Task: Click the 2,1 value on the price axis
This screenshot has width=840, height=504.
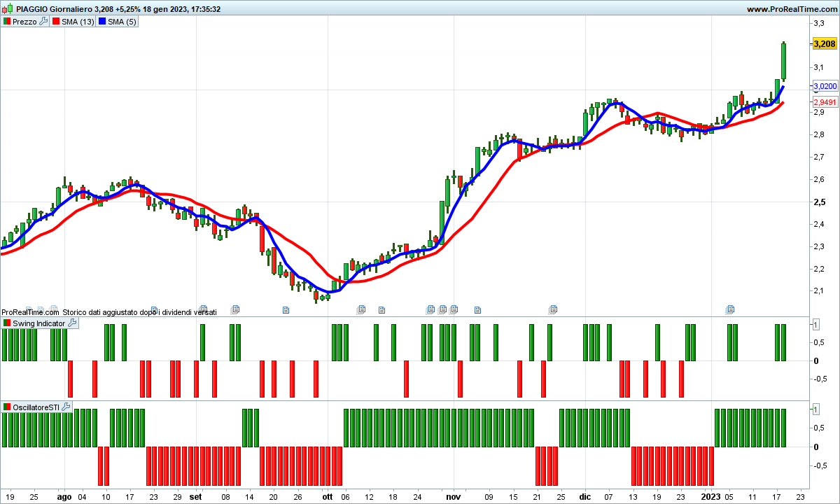Action: point(818,291)
